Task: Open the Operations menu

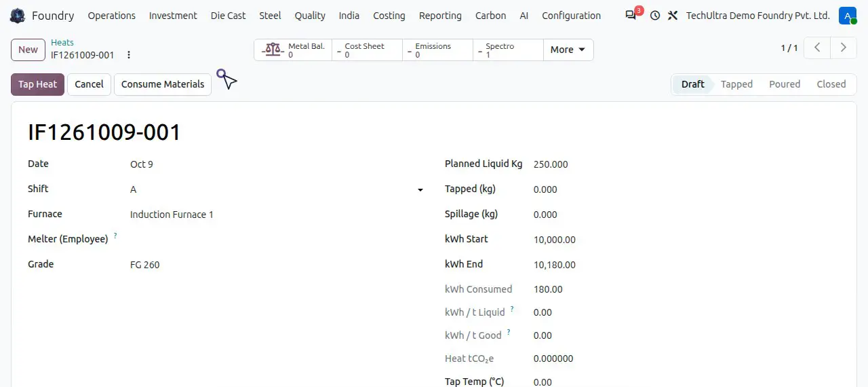Action: [112, 16]
